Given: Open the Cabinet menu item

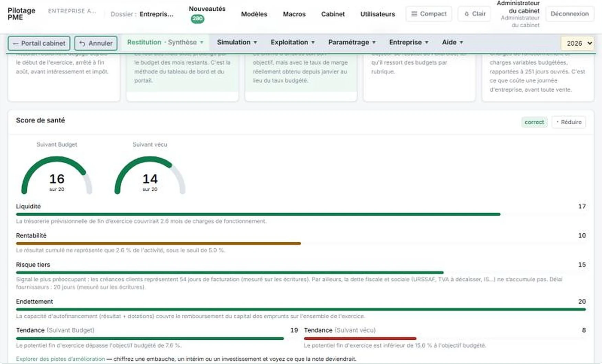Looking at the screenshot, I should (333, 14).
